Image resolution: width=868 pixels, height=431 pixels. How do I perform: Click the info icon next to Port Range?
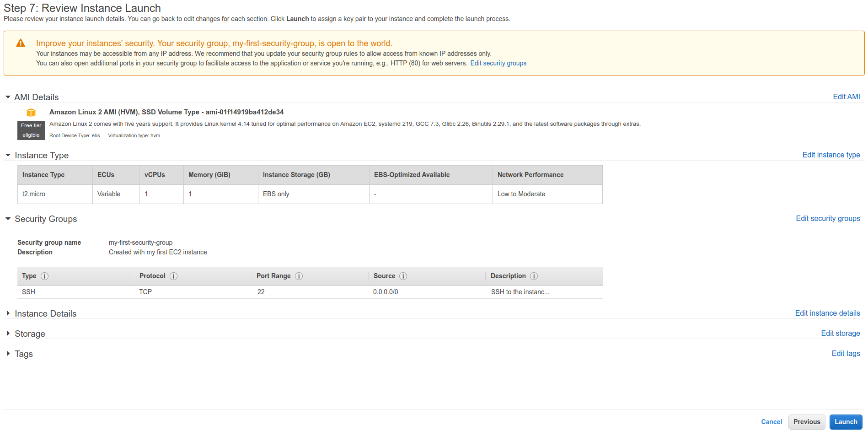(x=299, y=276)
